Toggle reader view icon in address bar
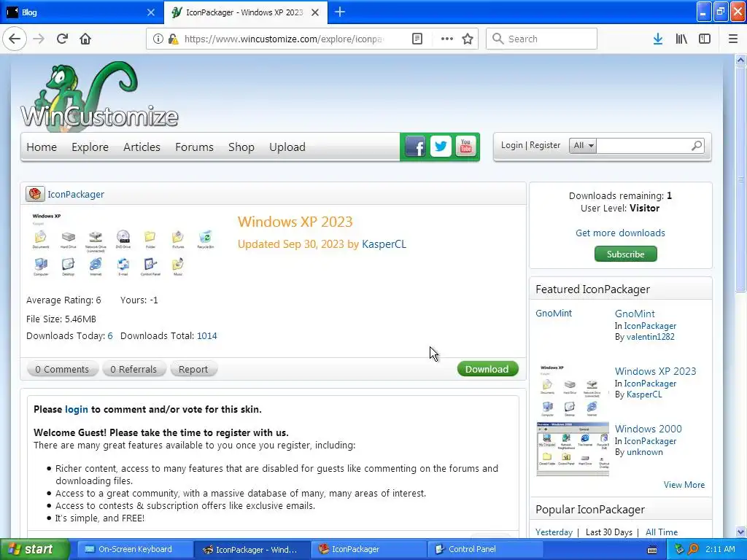This screenshot has width=747, height=560. click(417, 39)
